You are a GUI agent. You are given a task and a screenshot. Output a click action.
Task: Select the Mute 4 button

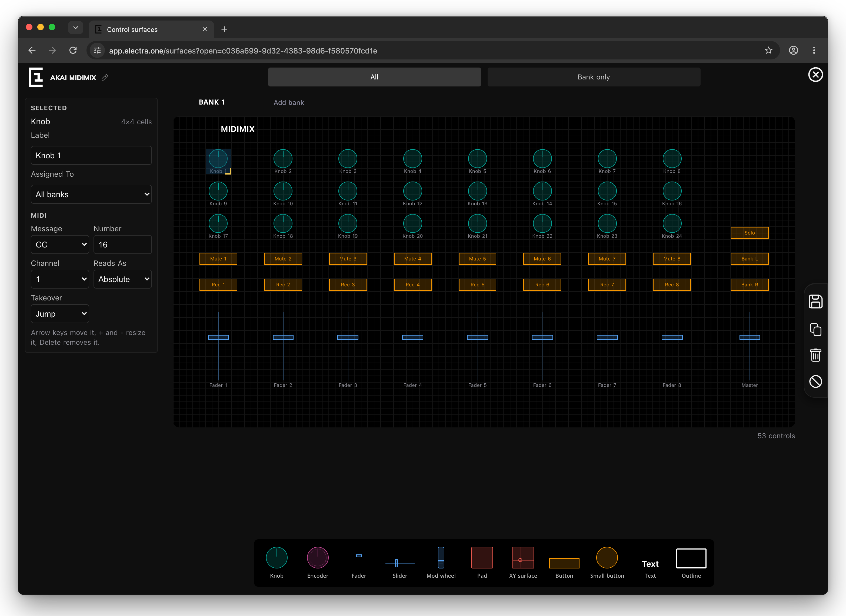412,258
